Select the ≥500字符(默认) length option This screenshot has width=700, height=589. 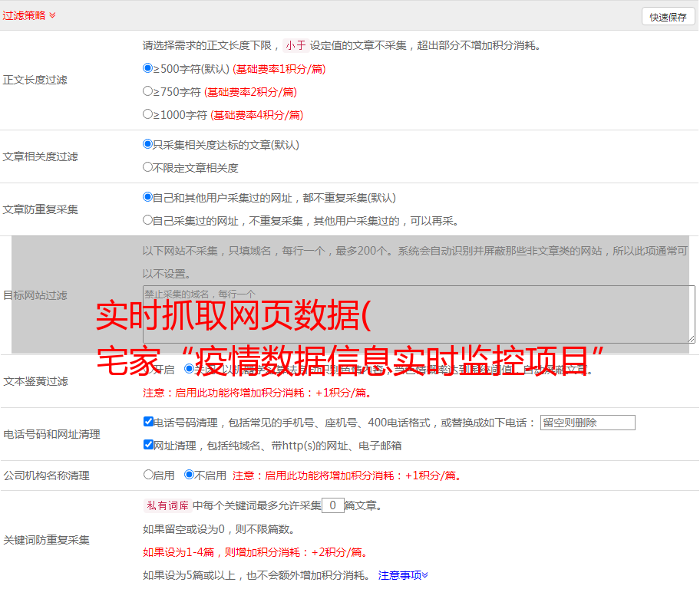click(147, 68)
